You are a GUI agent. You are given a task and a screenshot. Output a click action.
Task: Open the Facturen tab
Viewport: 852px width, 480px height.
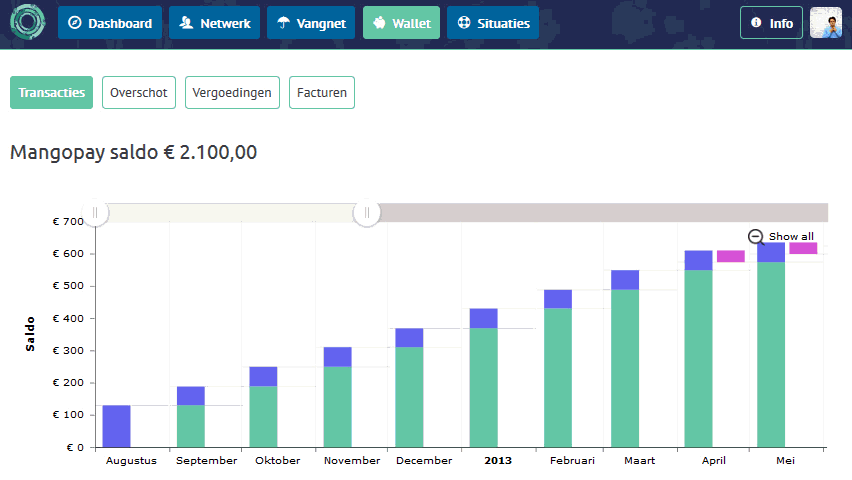[x=322, y=92]
